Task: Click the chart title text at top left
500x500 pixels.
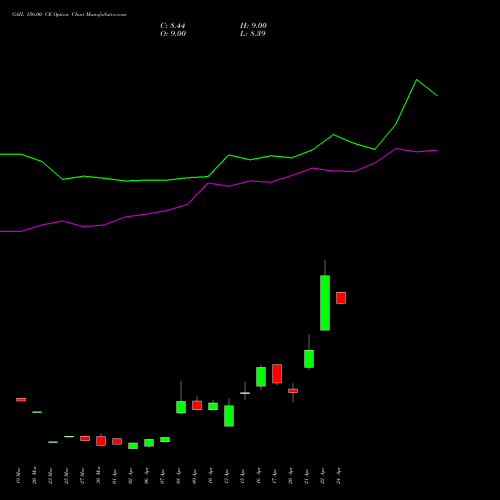Action: (69, 15)
